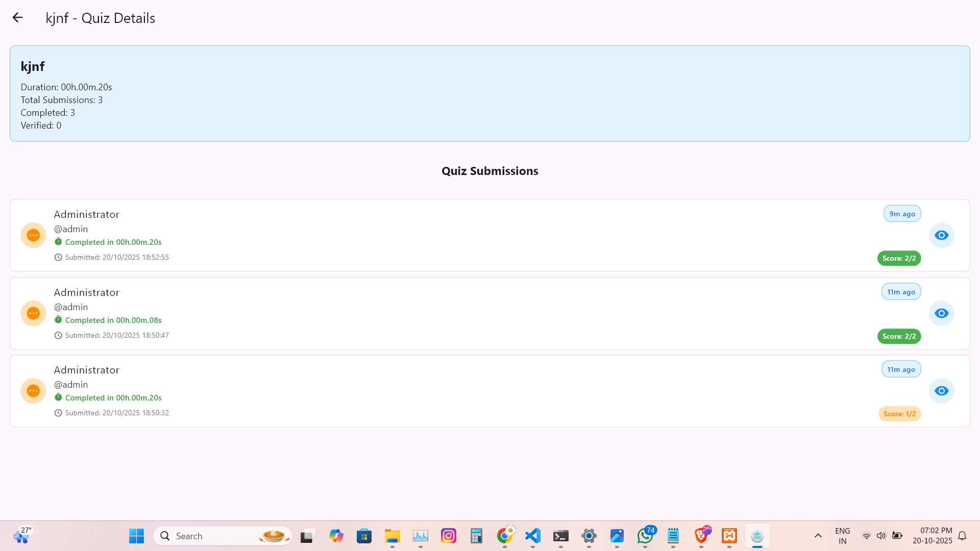Open Brave browser from the taskbar

click(x=701, y=536)
